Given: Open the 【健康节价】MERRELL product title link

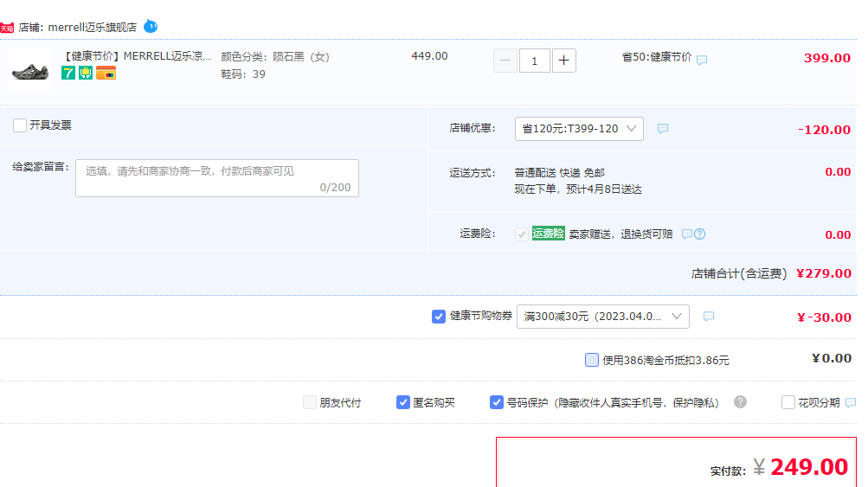Looking at the screenshot, I should (136, 56).
